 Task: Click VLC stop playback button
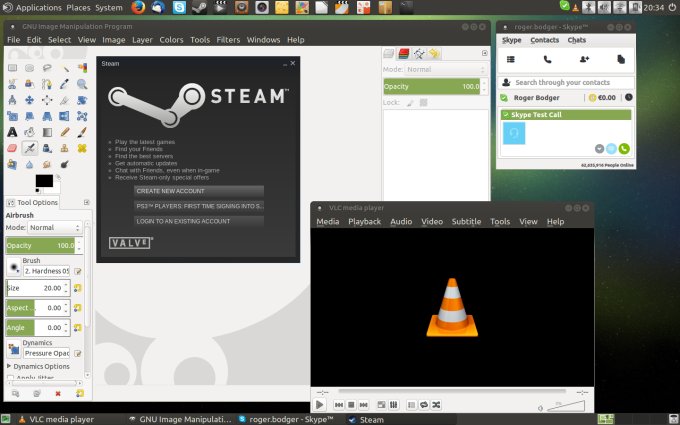tap(351, 405)
